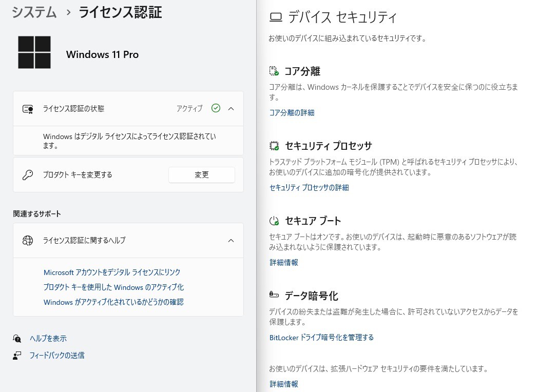Click the data encryption description paragraph
The image size is (538, 392).
(x=394, y=317)
